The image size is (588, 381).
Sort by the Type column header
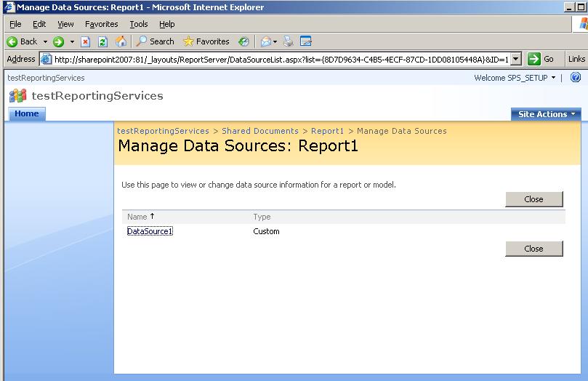click(x=262, y=217)
